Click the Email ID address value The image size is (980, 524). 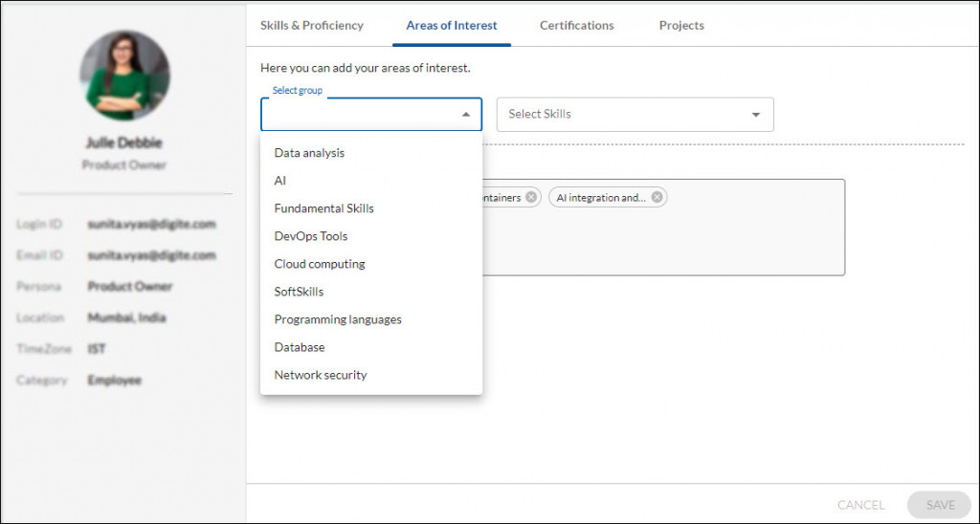(x=152, y=254)
